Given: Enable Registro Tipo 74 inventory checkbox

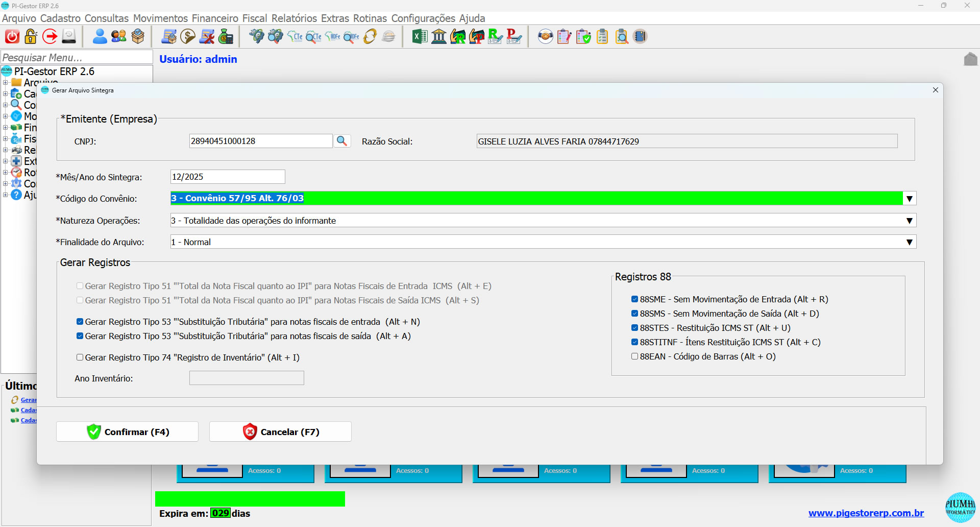Looking at the screenshot, I should pos(80,357).
